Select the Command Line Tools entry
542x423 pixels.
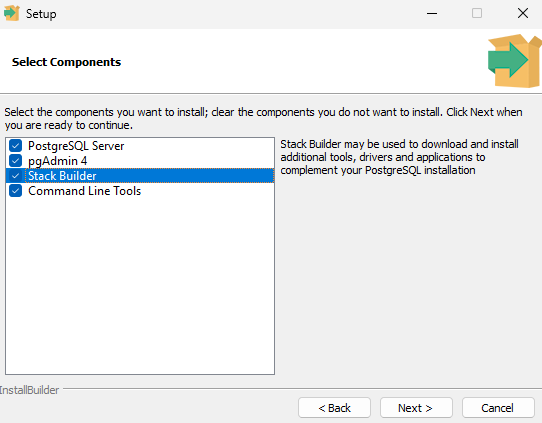click(x=85, y=191)
